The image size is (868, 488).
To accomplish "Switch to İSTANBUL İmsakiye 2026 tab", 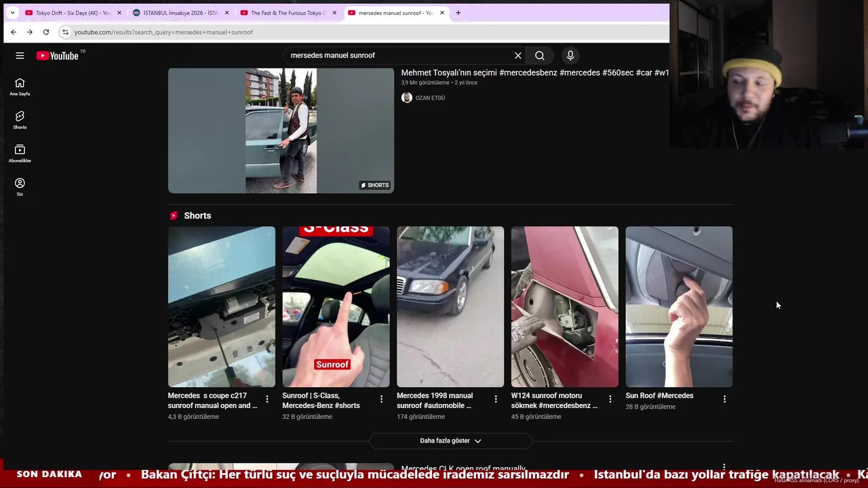I will (180, 13).
